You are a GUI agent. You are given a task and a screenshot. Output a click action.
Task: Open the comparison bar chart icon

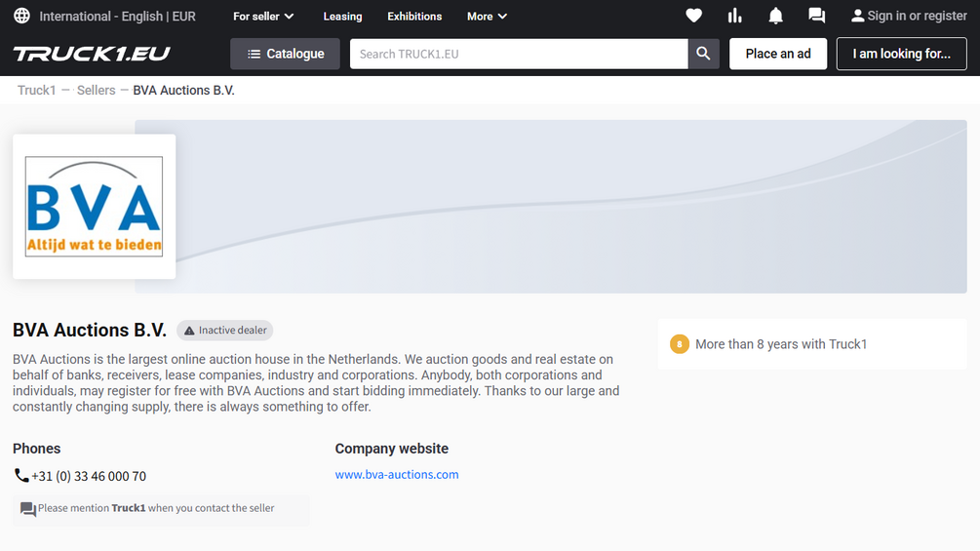click(735, 16)
